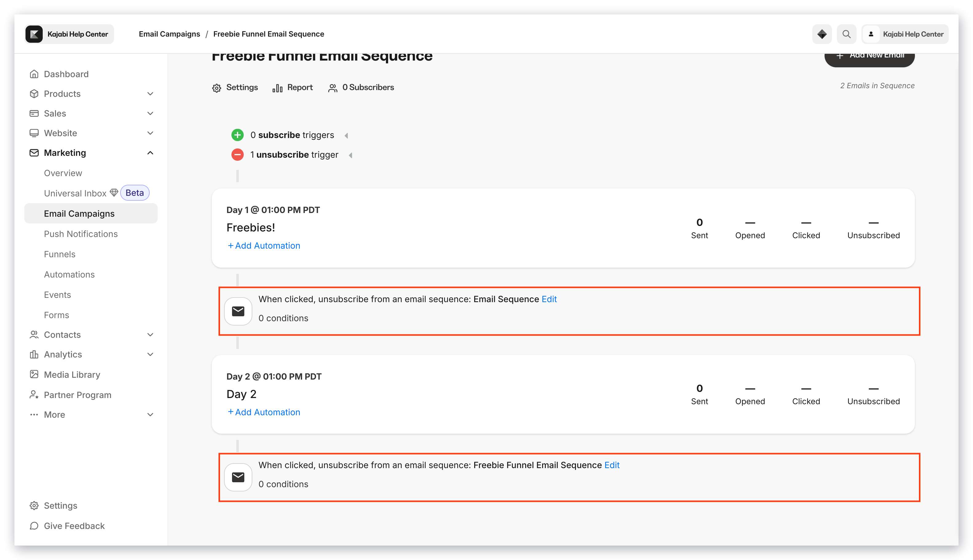Click the sequence Settings gear icon
973x560 pixels.
tap(217, 88)
